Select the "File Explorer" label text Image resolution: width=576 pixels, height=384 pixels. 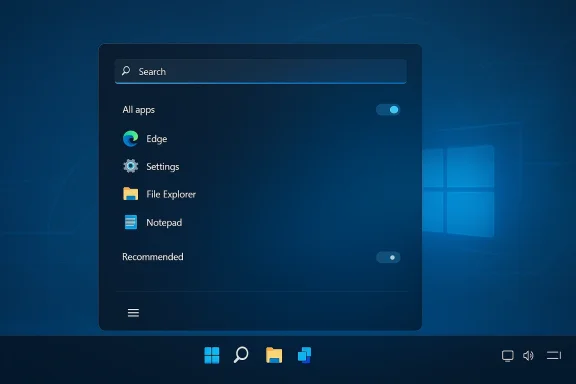click(x=171, y=194)
